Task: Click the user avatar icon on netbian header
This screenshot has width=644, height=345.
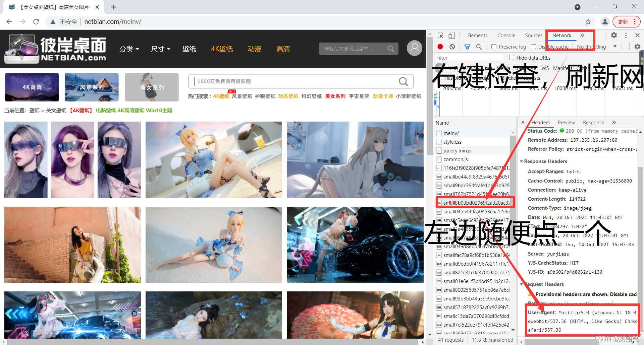Action: (x=415, y=48)
